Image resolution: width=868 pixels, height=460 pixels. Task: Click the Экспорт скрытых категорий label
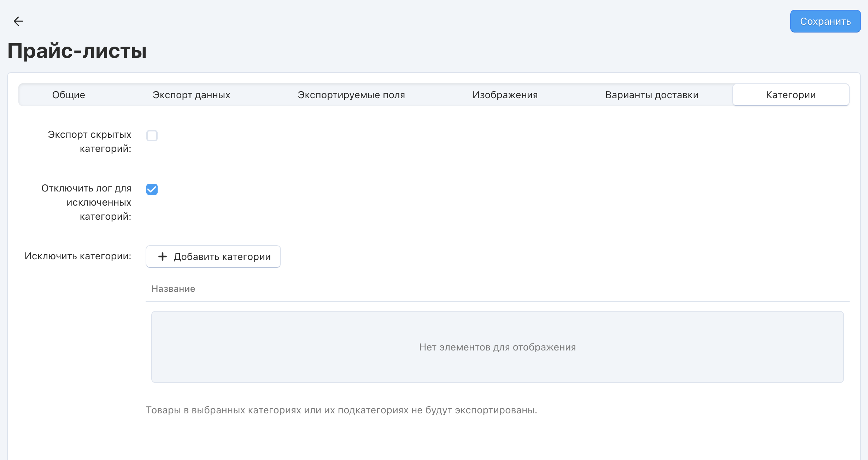(x=89, y=141)
